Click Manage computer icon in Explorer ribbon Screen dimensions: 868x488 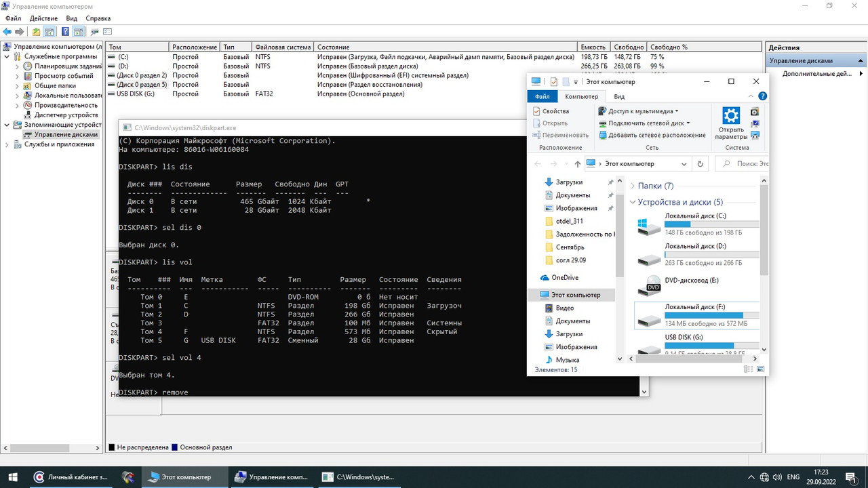point(755,135)
